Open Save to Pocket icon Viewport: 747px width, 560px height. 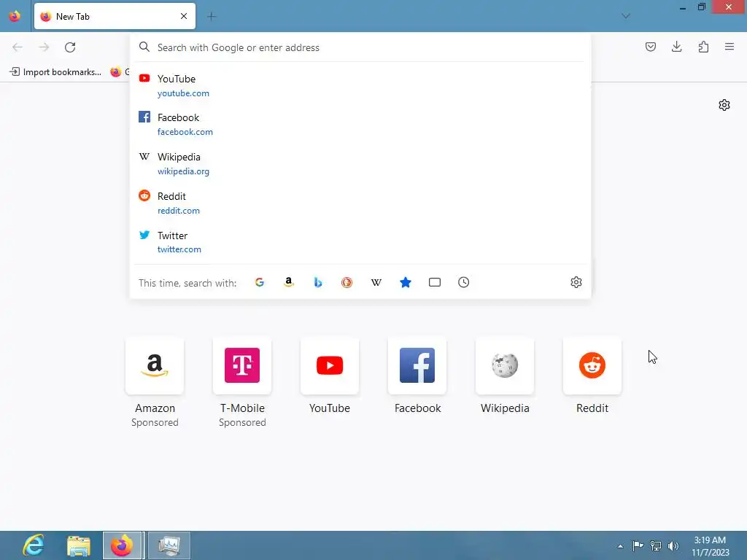[650, 47]
